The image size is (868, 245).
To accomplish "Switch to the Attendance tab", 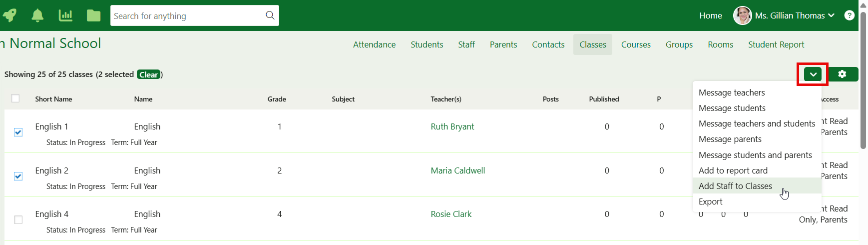I will tap(374, 44).
